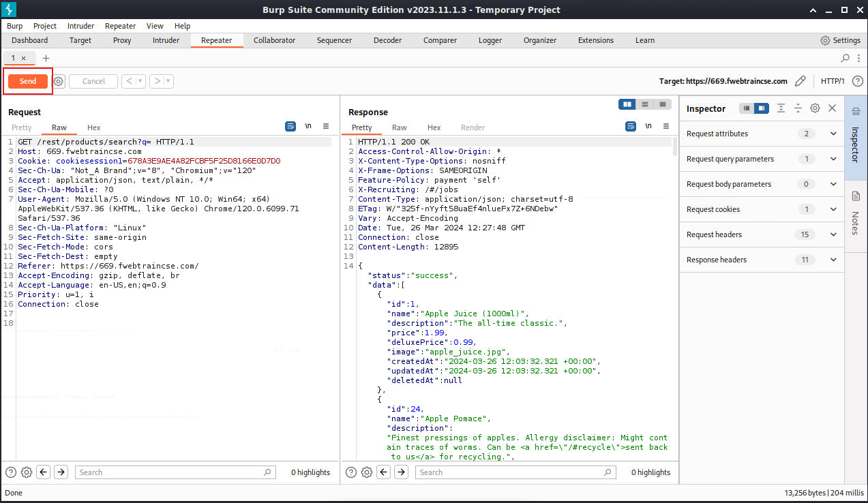Select top-bottom split layout view

[x=644, y=104]
